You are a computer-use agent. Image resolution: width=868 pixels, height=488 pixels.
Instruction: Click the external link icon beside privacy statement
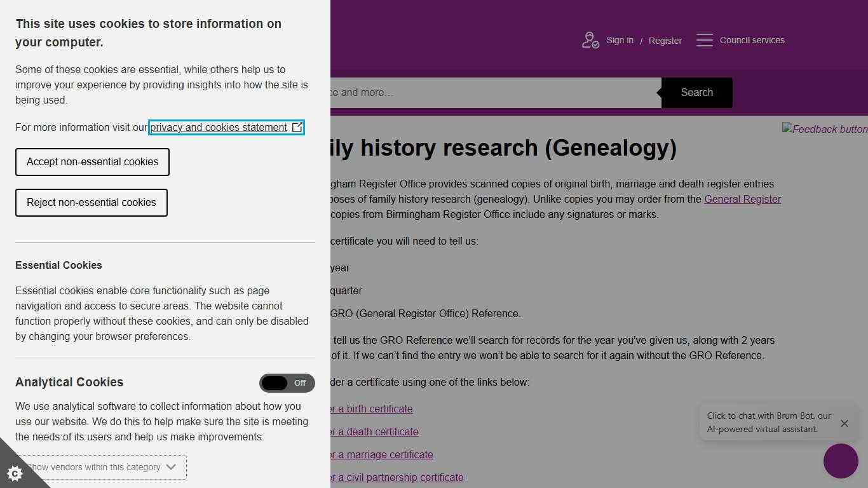pos(297,127)
